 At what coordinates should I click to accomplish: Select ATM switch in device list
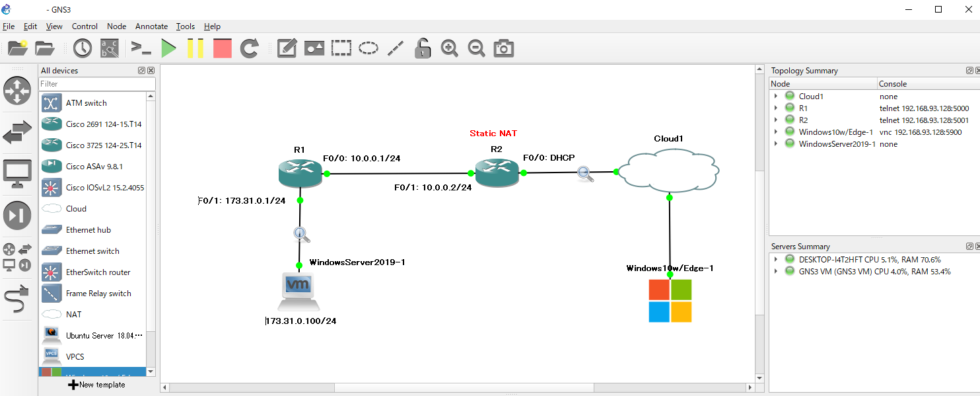coord(92,103)
